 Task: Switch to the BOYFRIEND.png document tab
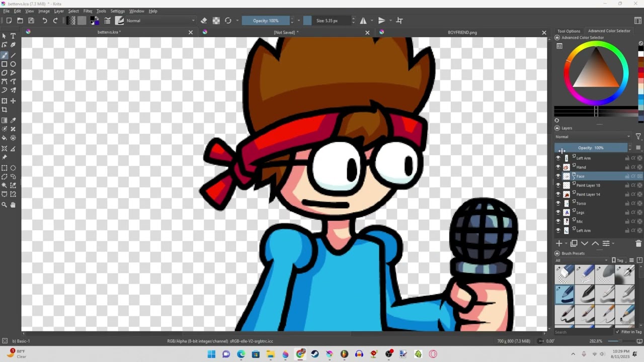(x=462, y=32)
